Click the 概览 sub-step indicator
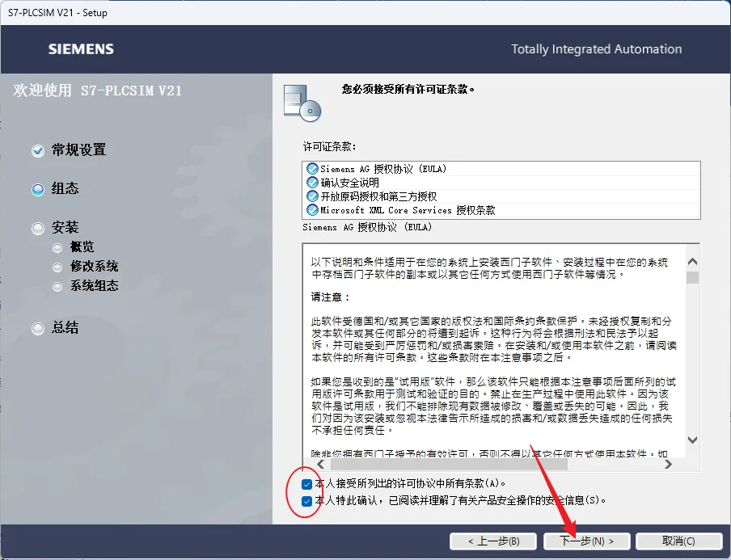Viewport: 731px width, 560px height. (x=57, y=247)
